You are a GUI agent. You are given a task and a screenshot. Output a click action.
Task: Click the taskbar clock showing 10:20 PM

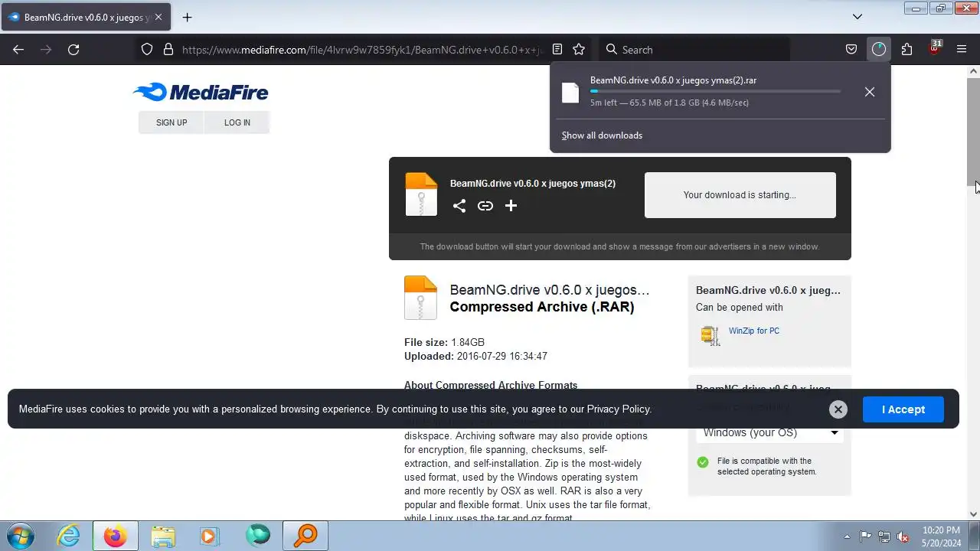941,536
